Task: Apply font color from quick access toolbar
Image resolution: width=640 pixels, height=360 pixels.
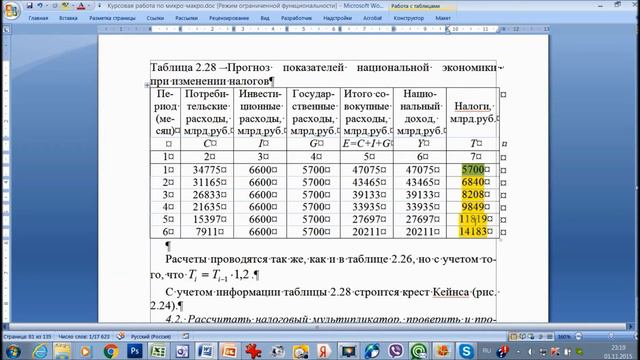Action: coord(81,6)
